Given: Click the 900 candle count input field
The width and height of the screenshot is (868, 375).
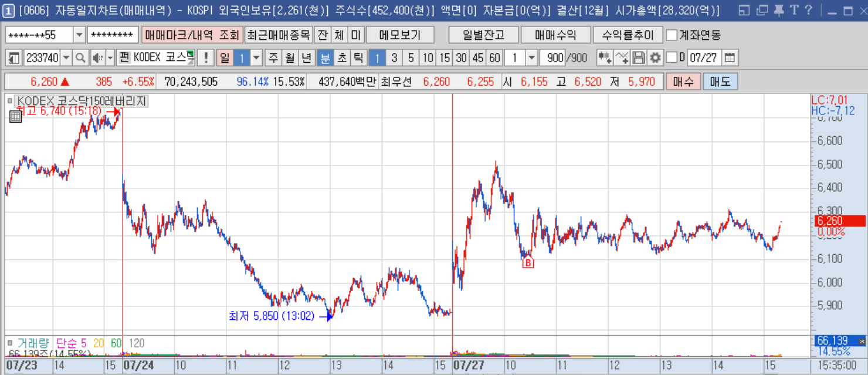Looking at the screenshot, I should (552, 58).
